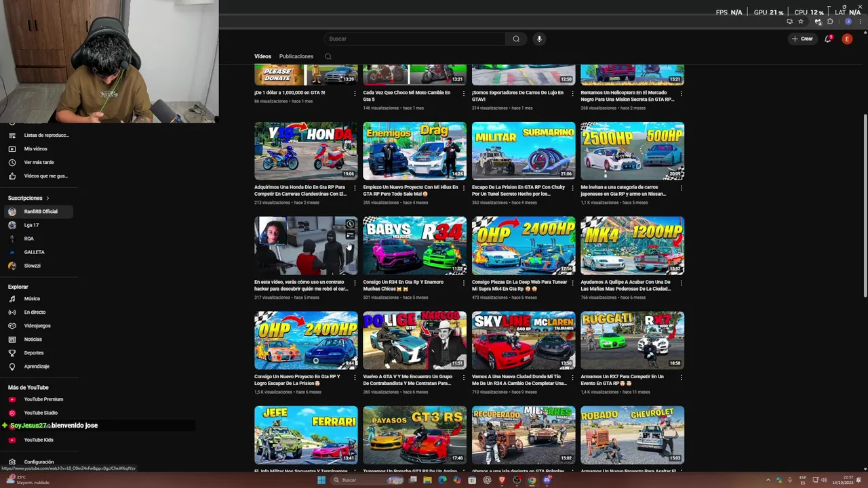Open Lga 17 subscription channel
This screenshot has width=868, height=488.
39,225
